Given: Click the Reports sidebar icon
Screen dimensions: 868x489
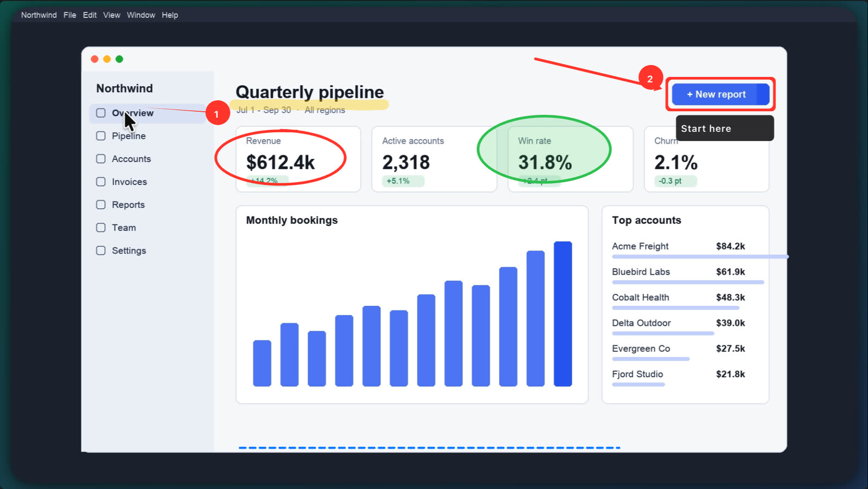Looking at the screenshot, I should point(101,204).
